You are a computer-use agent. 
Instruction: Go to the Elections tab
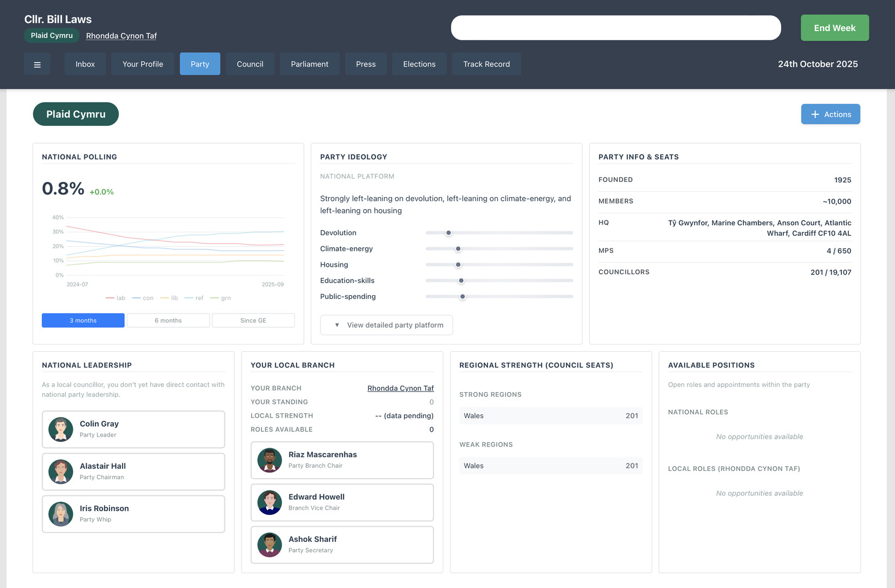419,64
